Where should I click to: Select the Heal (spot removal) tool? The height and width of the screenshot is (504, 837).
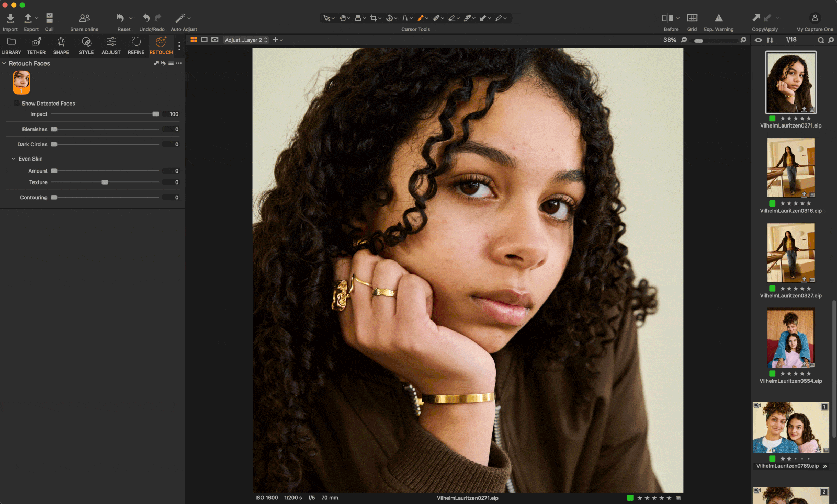(437, 18)
